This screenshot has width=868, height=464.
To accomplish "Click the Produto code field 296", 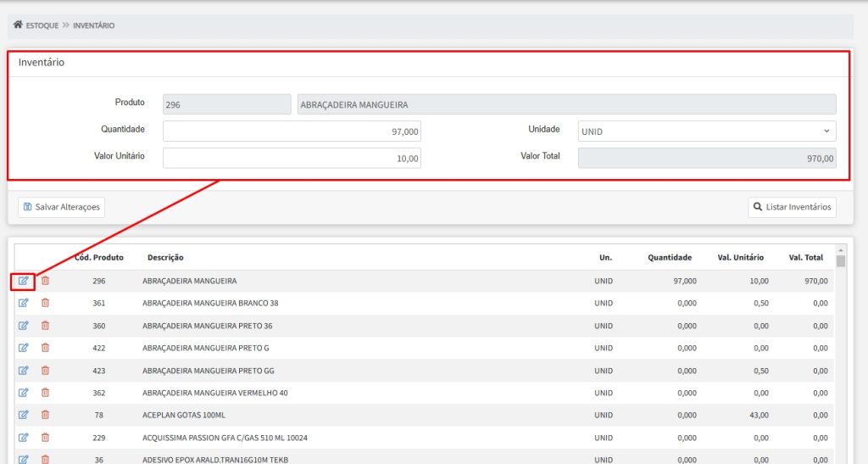I will 227,104.
